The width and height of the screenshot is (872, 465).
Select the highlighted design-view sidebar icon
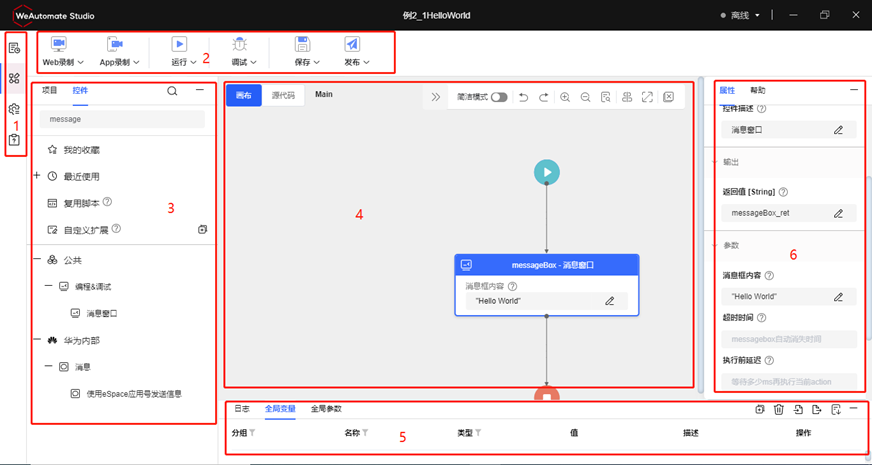click(x=14, y=78)
